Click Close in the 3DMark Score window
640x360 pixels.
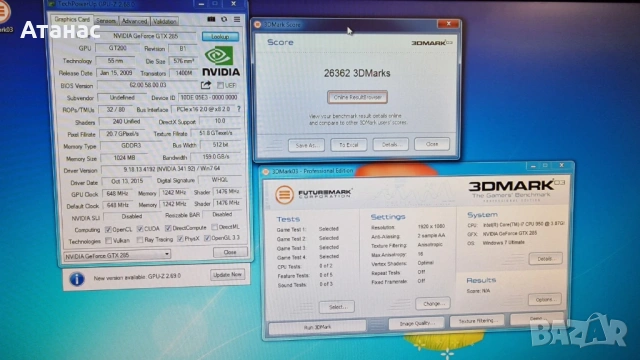(432, 144)
